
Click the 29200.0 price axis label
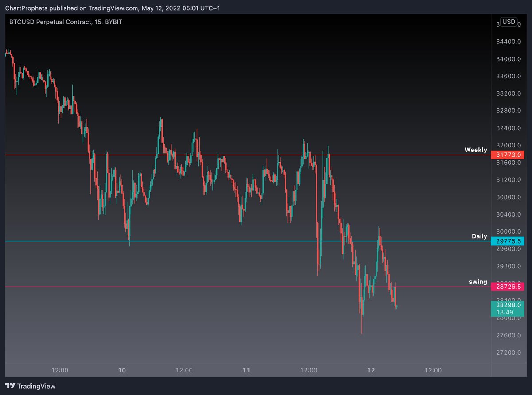[509, 266]
